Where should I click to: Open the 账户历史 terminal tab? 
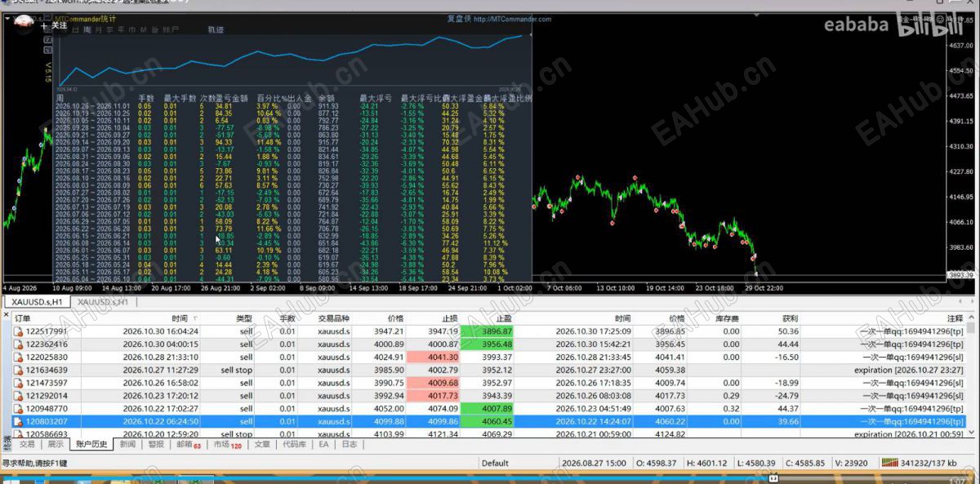(91, 445)
